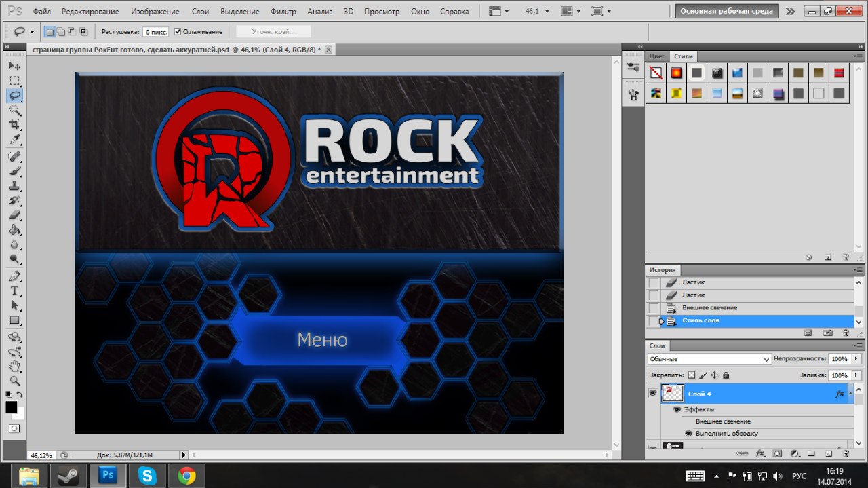Select the Move tool
The height and width of the screenshot is (488, 868).
[x=14, y=66]
